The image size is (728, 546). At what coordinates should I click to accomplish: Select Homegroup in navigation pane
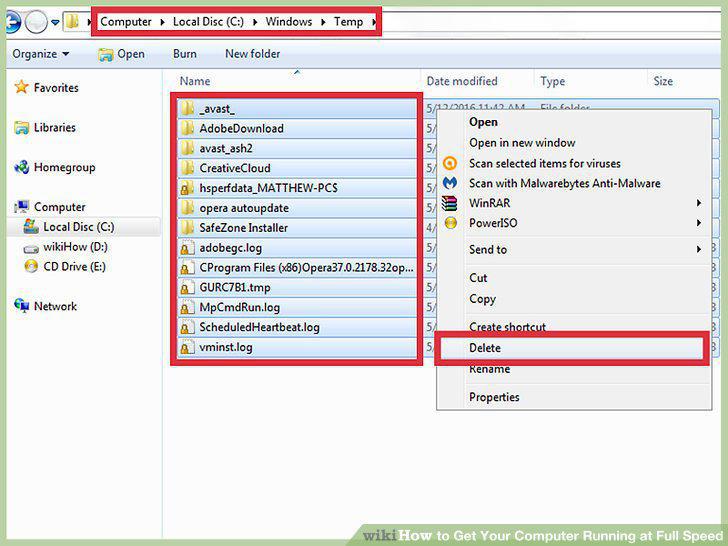click(65, 167)
